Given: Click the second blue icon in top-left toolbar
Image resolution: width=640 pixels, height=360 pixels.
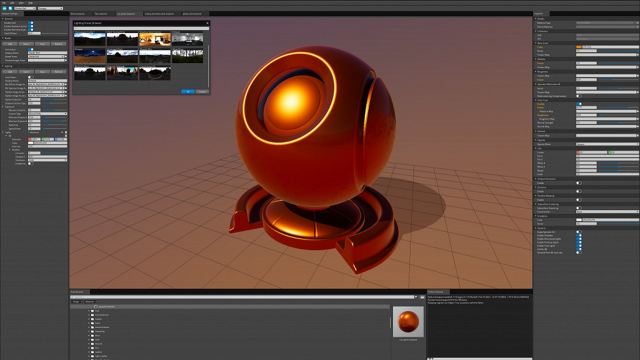Looking at the screenshot, I should click(x=10, y=8).
